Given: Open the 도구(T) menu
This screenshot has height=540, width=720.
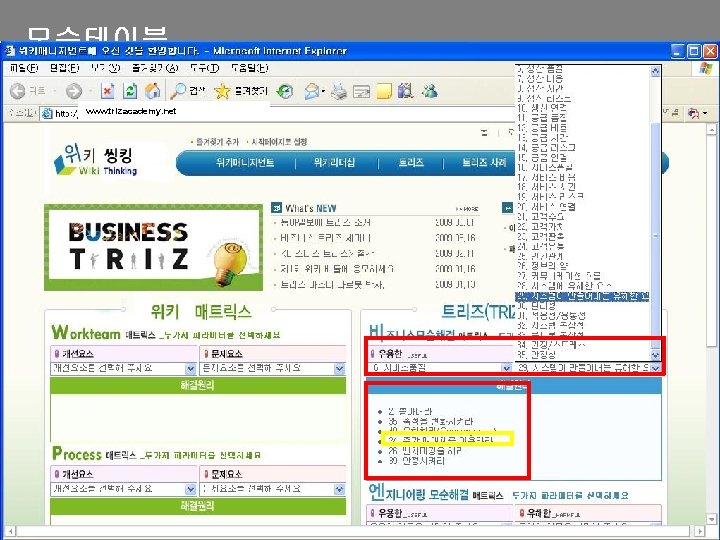Looking at the screenshot, I should point(204,68).
